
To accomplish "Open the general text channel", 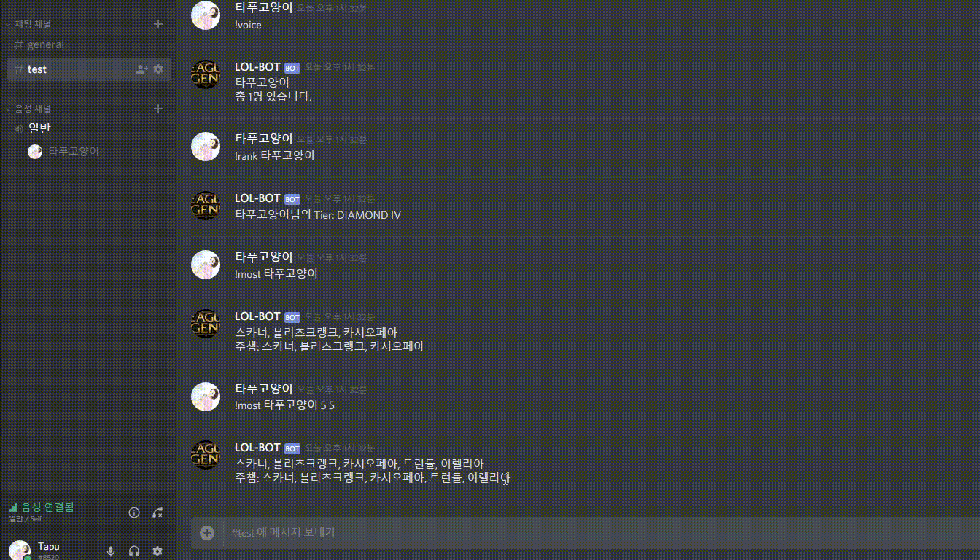I will click(x=88, y=44).
